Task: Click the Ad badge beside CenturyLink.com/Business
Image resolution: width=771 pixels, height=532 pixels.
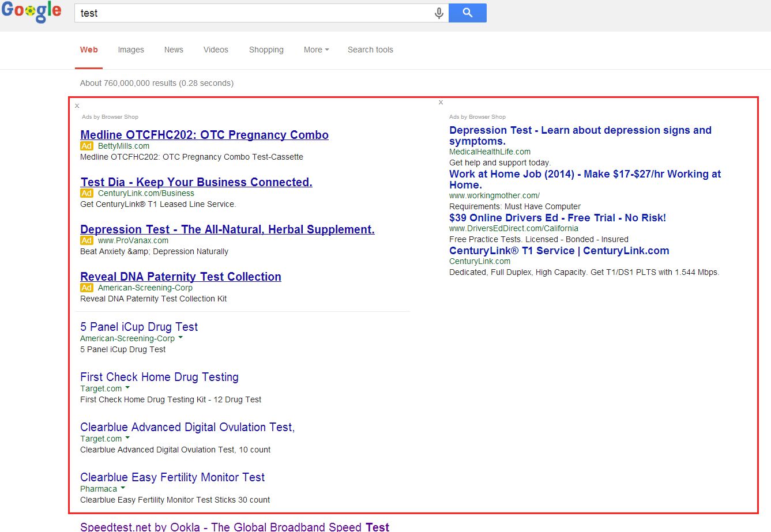Action: (86, 193)
